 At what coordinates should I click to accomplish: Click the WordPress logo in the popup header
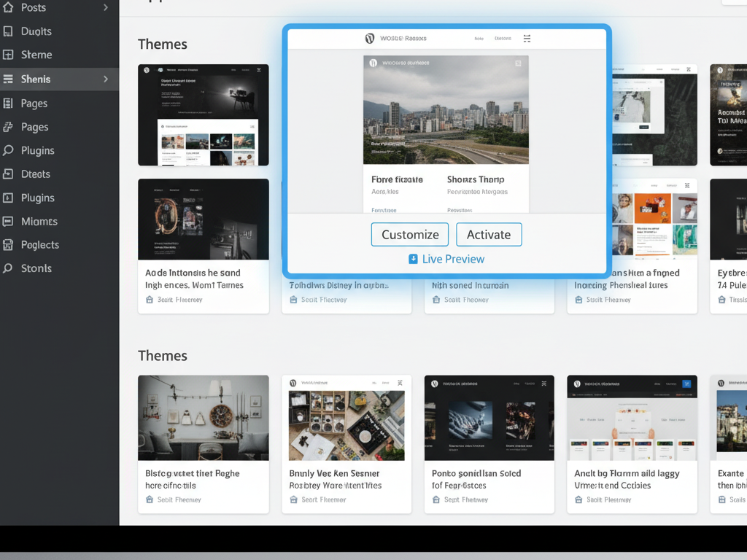coord(370,39)
